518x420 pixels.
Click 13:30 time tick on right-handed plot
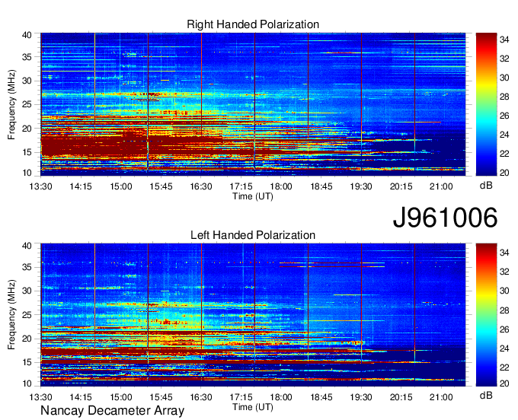click(x=40, y=186)
